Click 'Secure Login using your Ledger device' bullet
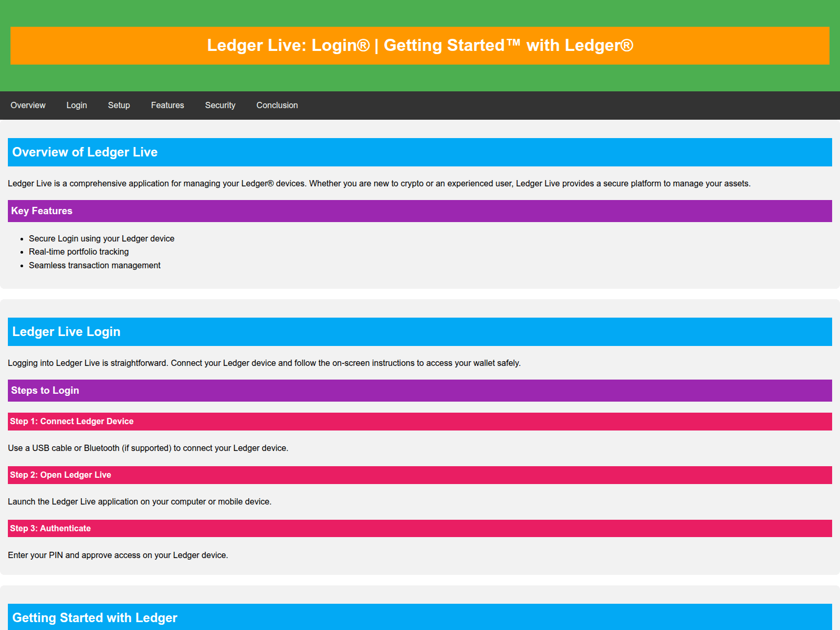Screen dimensions: 840x630 (x=101, y=239)
